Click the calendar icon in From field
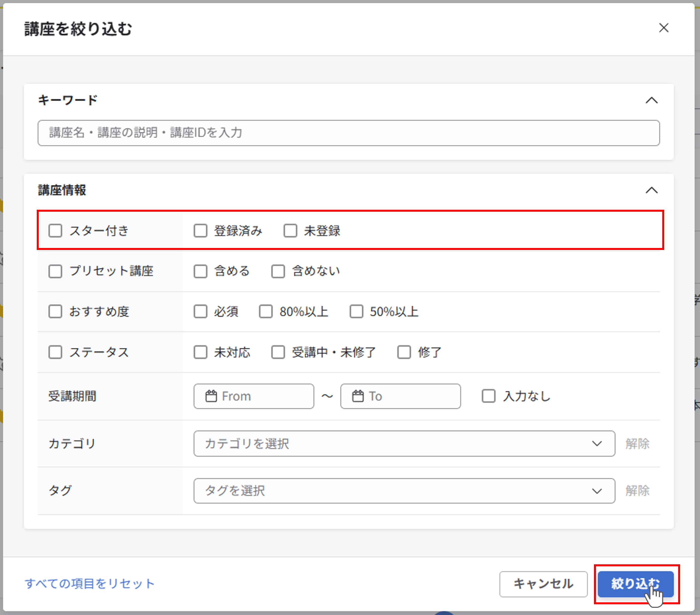 point(211,396)
